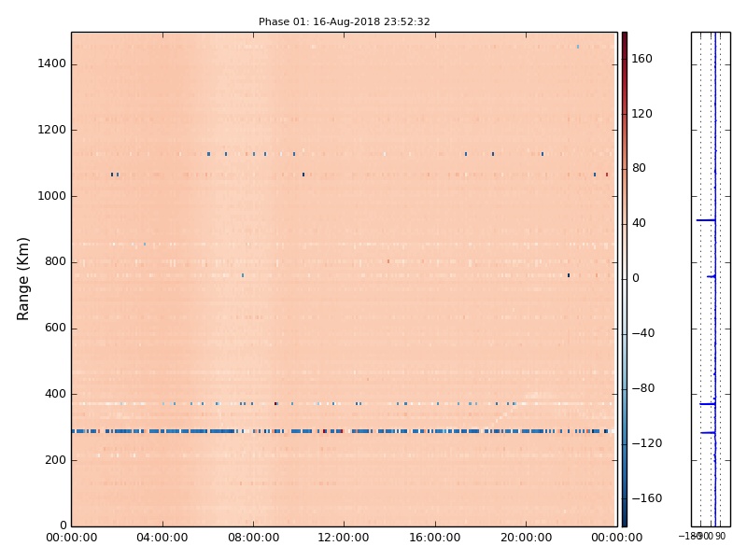Click the phase colorbar gradient strip

625,279
